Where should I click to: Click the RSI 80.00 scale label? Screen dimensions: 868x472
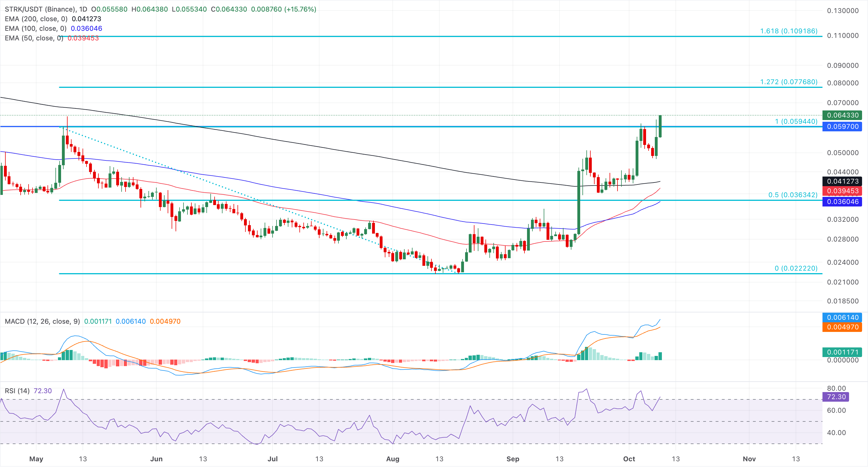coord(836,388)
